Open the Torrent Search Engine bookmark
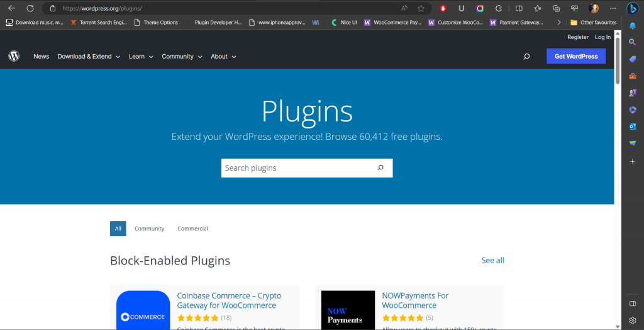The image size is (644, 330). [x=99, y=23]
